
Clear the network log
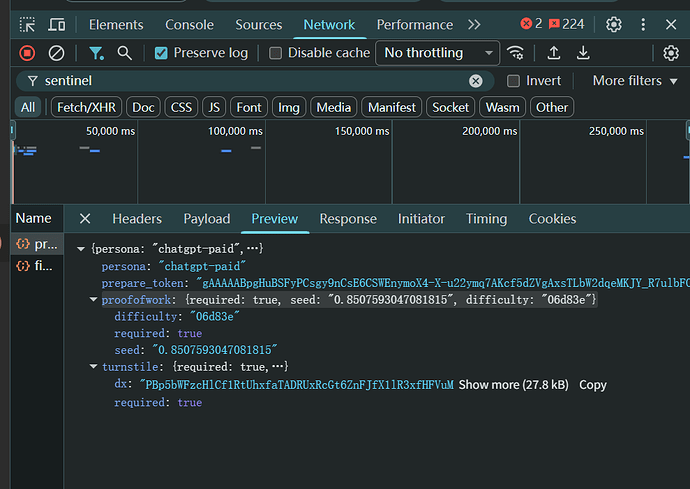click(x=57, y=53)
